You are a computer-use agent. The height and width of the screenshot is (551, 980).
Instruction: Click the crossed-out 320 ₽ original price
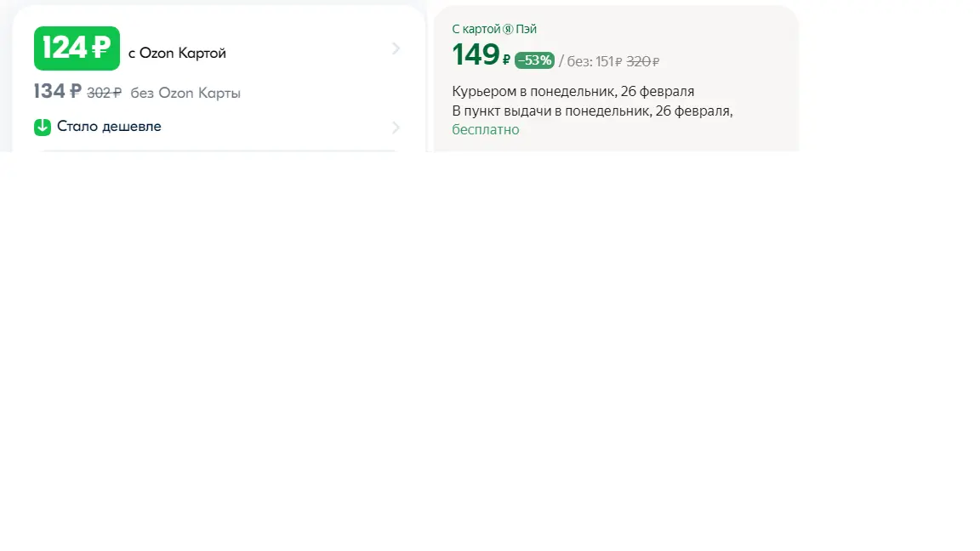[x=642, y=61]
